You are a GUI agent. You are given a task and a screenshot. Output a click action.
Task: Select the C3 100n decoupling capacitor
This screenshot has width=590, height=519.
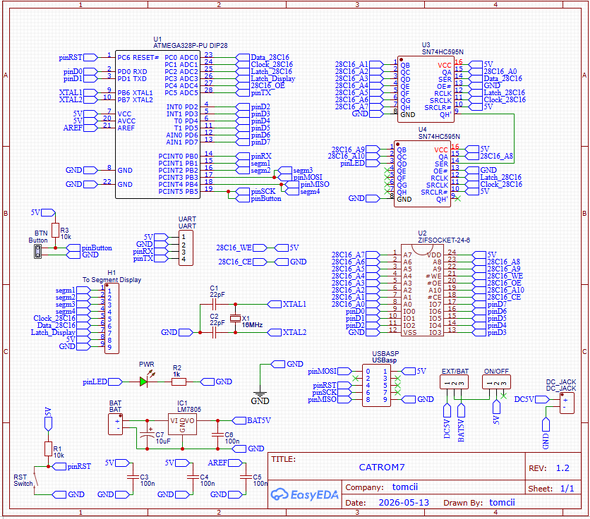click(133, 477)
